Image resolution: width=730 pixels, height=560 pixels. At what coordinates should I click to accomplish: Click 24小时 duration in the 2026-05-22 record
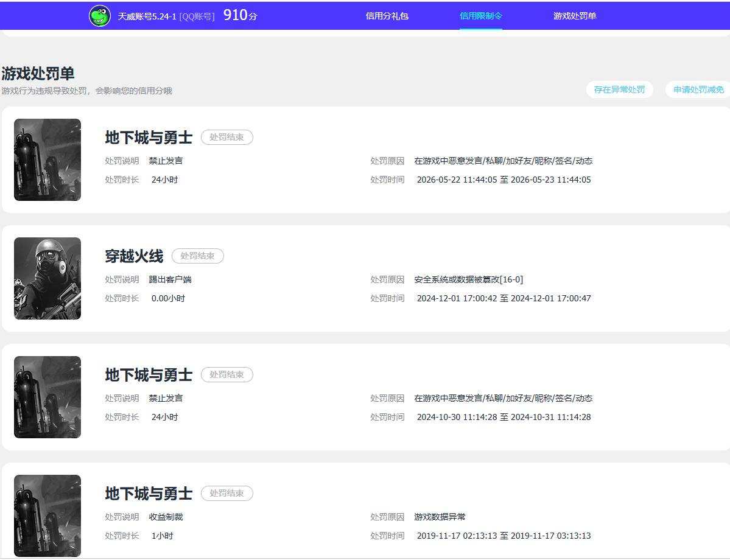click(x=164, y=180)
